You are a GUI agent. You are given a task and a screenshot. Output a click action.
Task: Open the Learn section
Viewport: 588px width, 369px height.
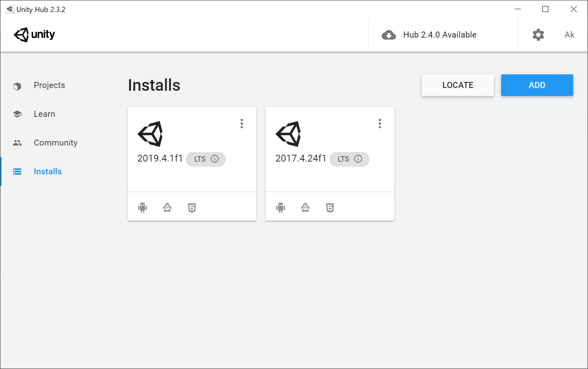click(x=44, y=114)
